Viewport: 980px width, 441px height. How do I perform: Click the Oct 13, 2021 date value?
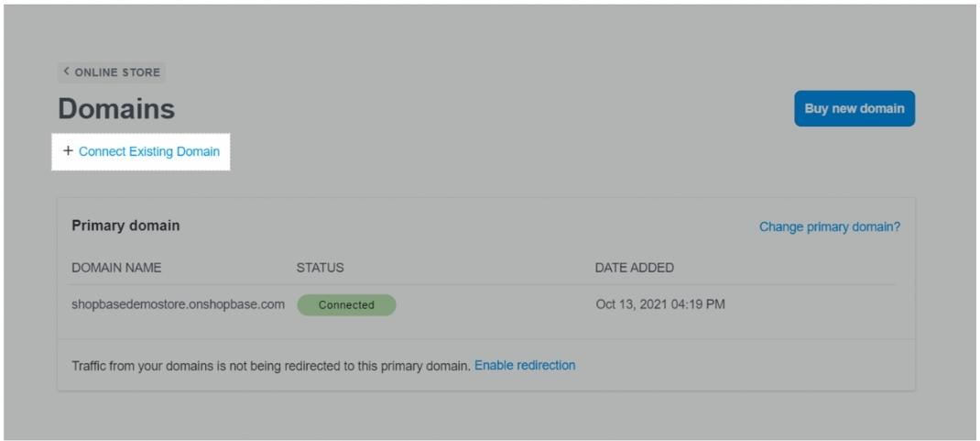coord(633,304)
